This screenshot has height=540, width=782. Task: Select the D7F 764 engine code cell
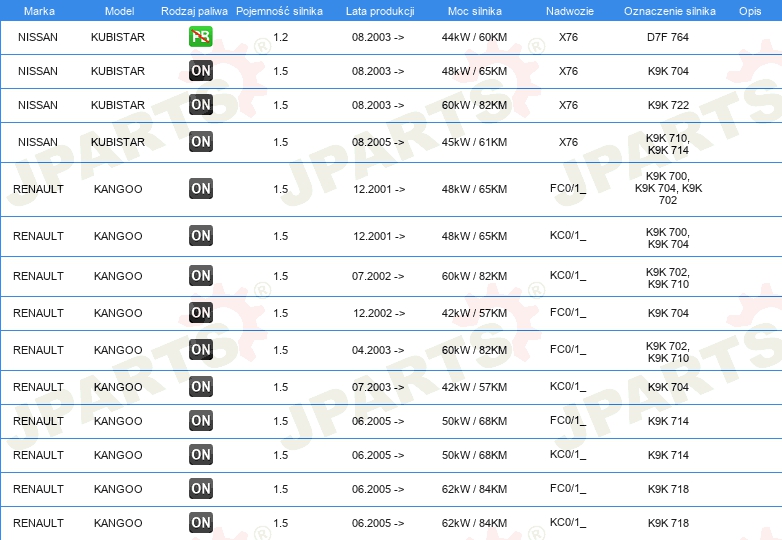pos(668,37)
